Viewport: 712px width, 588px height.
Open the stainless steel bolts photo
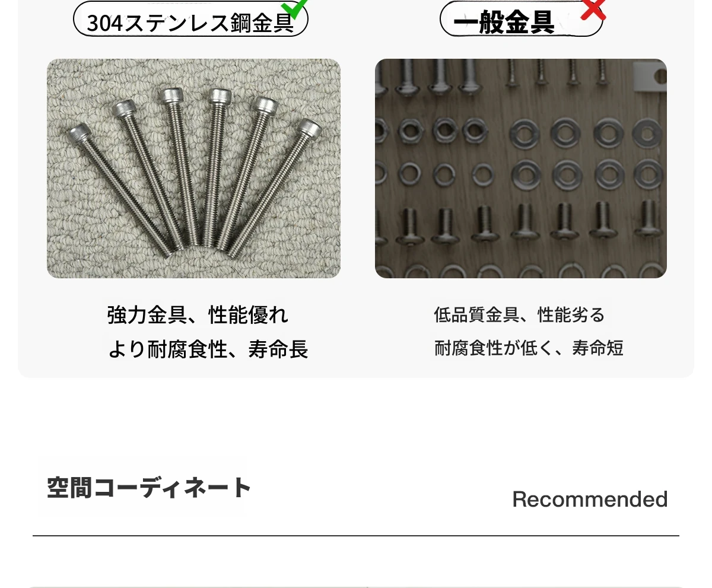pyautogui.click(x=193, y=168)
